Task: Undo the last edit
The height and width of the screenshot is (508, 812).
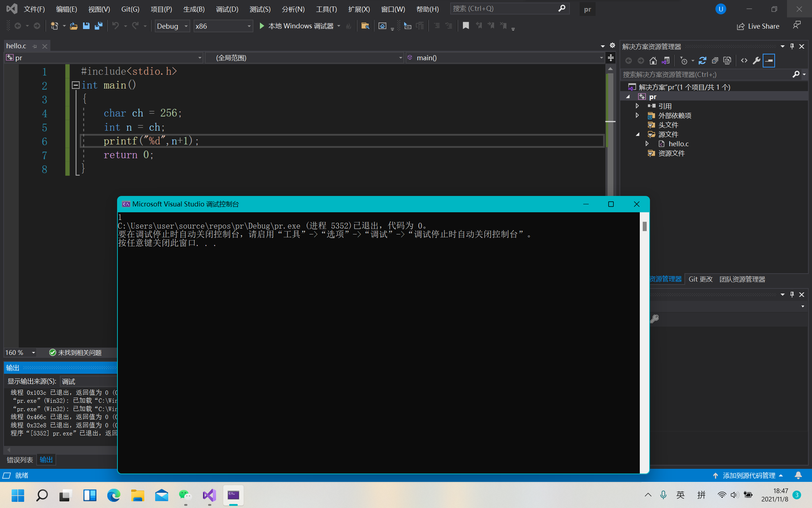Action: point(115,26)
